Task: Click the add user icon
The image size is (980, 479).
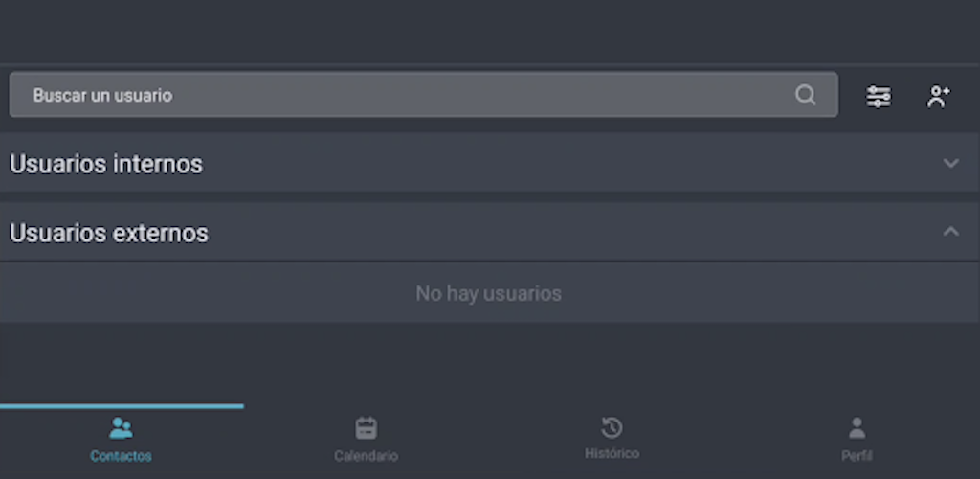Action: [938, 97]
